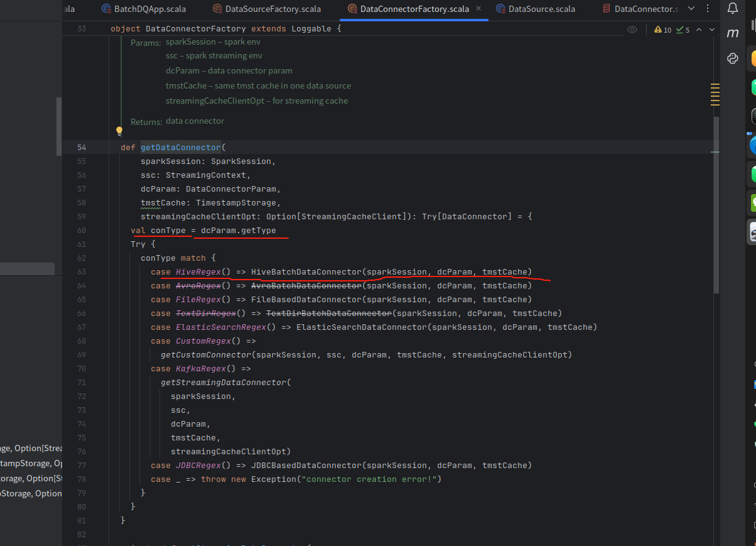This screenshot has height=546, width=756.
Task: Click the getCustomConnector call
Action: 206,355
